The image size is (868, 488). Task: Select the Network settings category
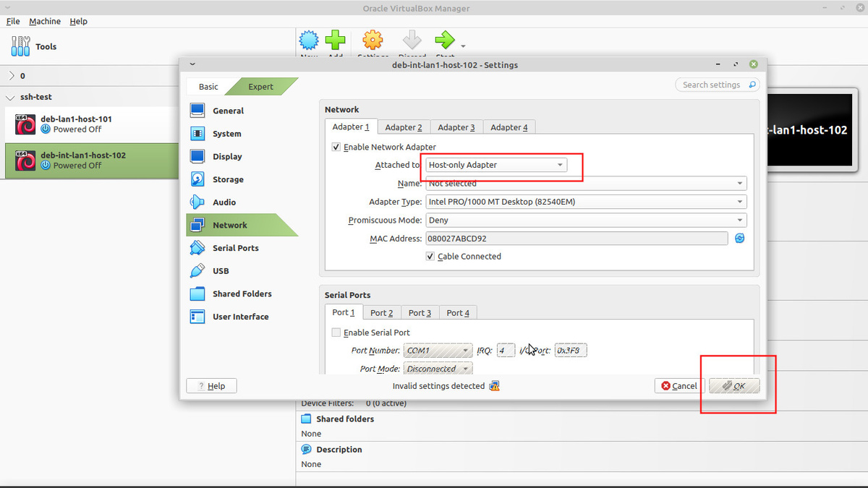(x=242, y=225)
